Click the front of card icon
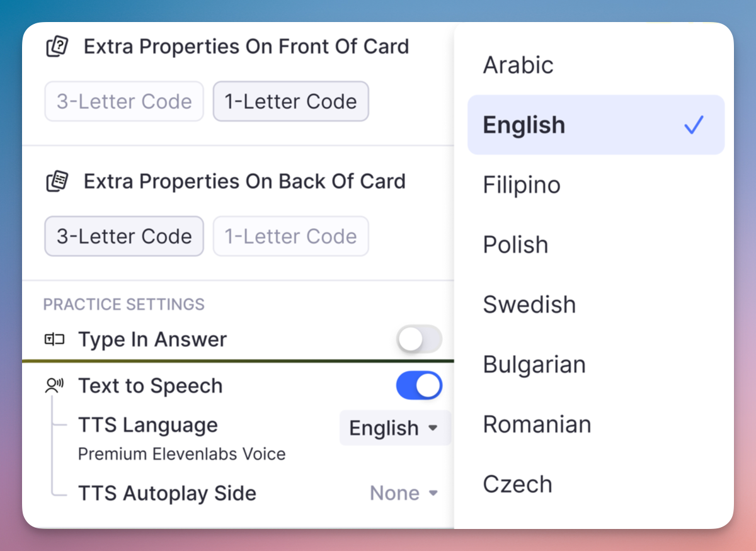Viewport: 756px width, 551px height. tap(57, 47)
